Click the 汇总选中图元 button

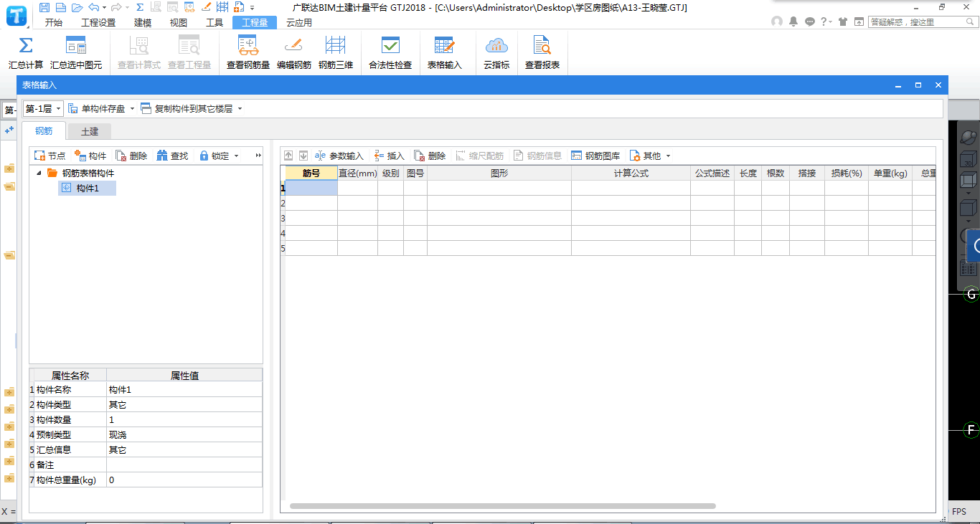[76, 53]
